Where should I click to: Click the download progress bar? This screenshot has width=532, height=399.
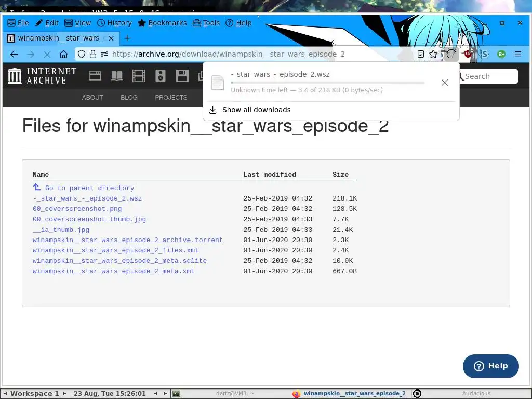(x=327, y=83)
